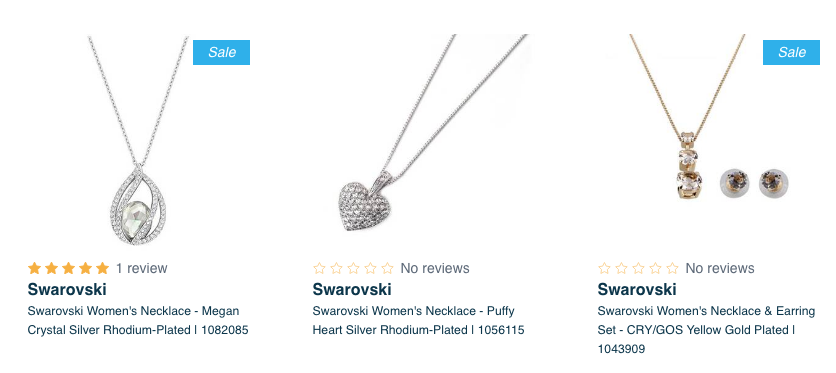Open the gold necklace and earring set image

709,125
